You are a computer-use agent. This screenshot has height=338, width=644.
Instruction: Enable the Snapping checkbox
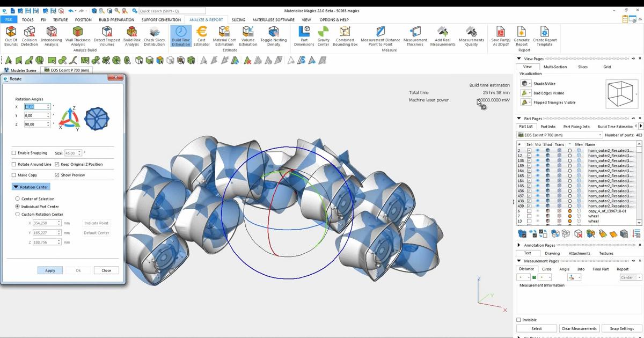(x=14, y=153)
